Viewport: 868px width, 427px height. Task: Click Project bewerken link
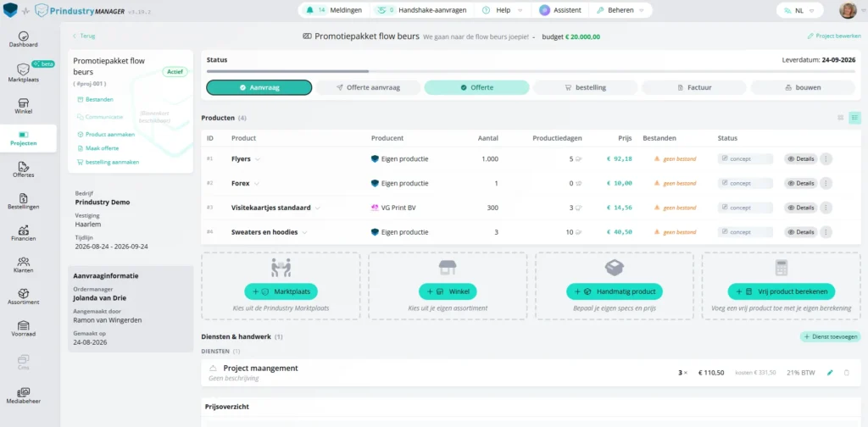click(x=834, y=36)
